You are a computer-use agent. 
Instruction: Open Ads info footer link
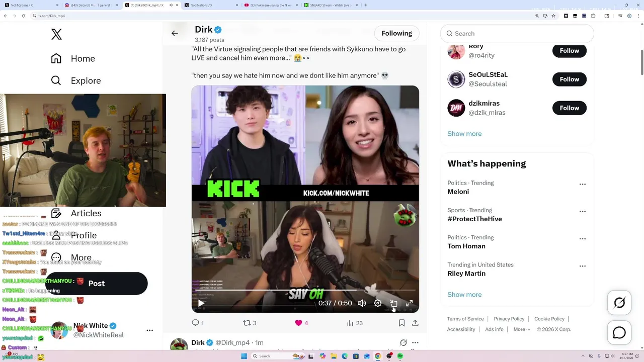[x=494, y=329]
